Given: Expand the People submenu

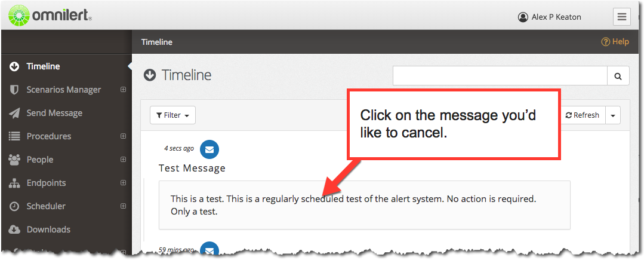Looking at the screenshot, I should coord(123,160).
